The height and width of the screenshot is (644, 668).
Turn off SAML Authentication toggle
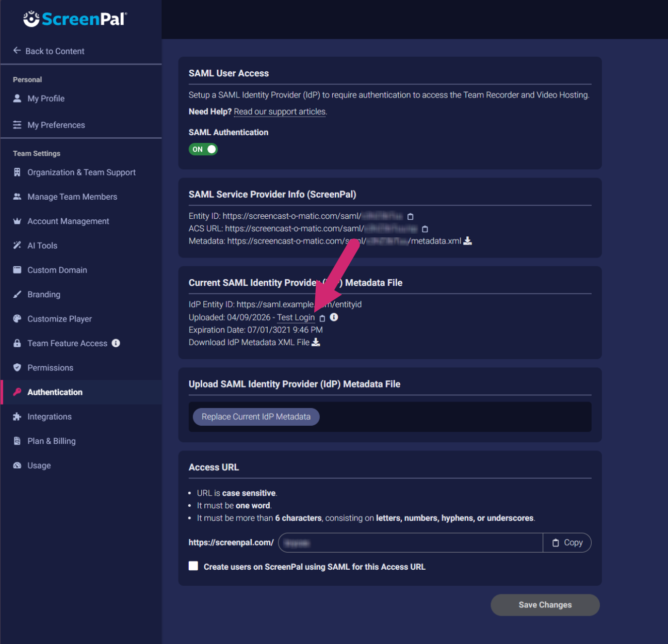(x=203, y=149)
